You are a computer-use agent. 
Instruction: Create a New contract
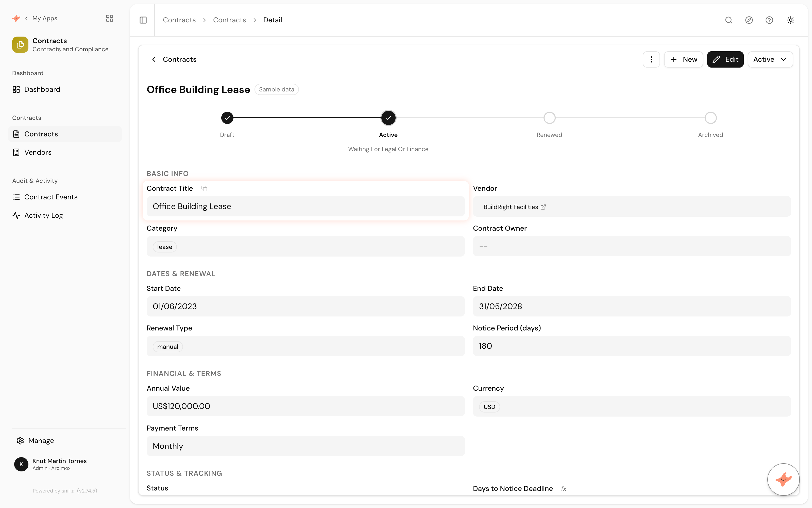pos(684,59)
